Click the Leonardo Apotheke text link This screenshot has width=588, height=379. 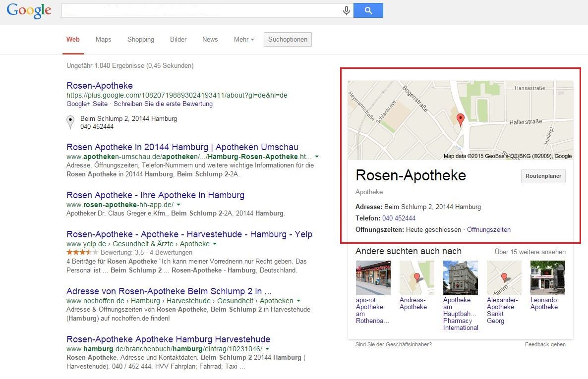[x=544, y=304]
